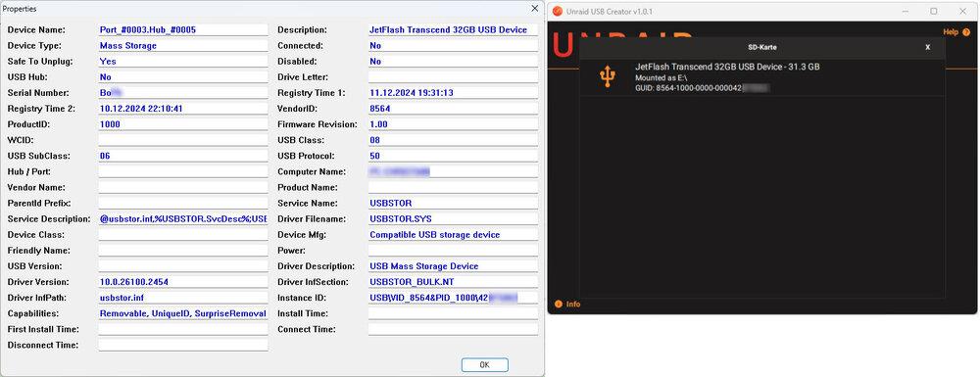Viewport: 980px width, 377px height.
Task: Click the empty Power field
Action: point(453,251)
